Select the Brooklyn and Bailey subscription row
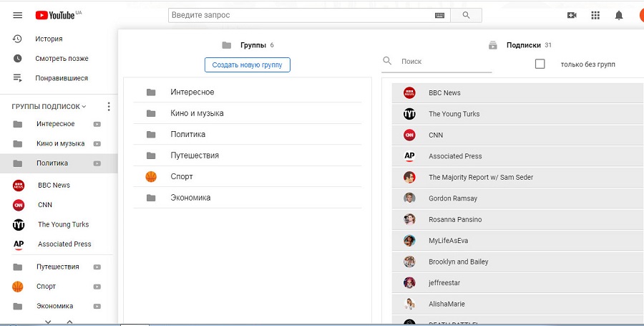 point(517,262)
